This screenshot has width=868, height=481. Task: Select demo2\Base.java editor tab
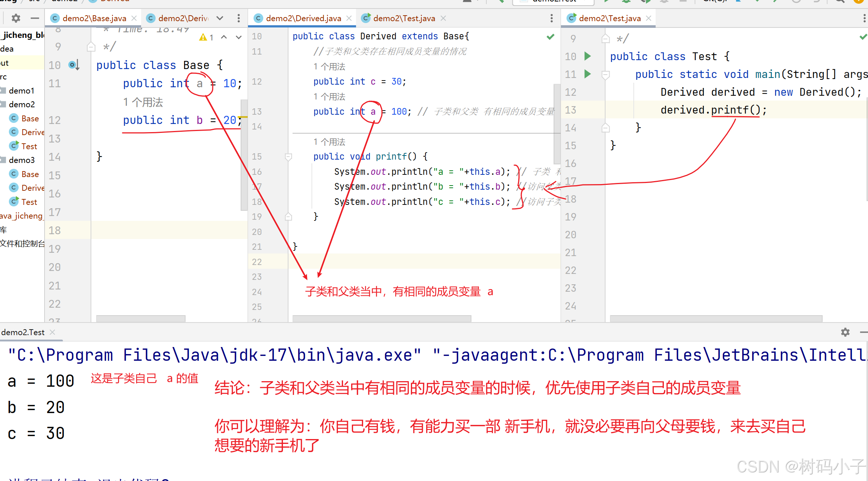[x=94, y=18]
